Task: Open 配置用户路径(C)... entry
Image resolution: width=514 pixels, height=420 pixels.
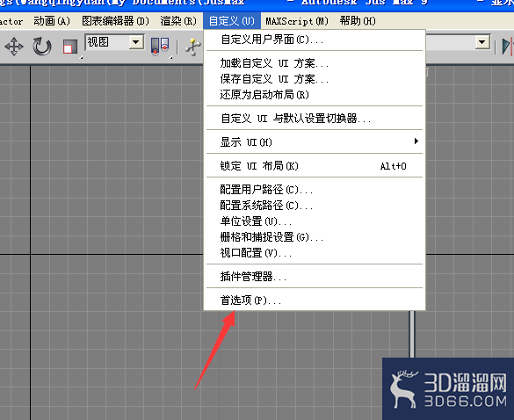Action: tap(315, 190)
